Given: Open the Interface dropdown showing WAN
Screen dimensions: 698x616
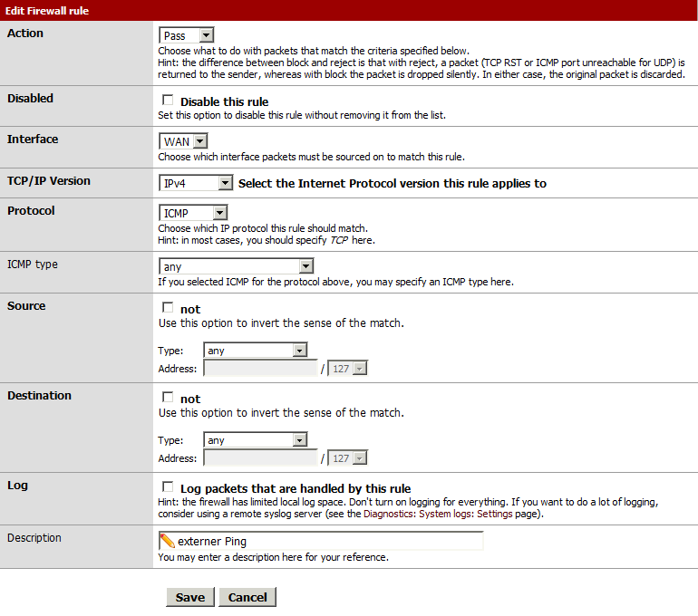Looking at the screenshot, I should [184, 141].
